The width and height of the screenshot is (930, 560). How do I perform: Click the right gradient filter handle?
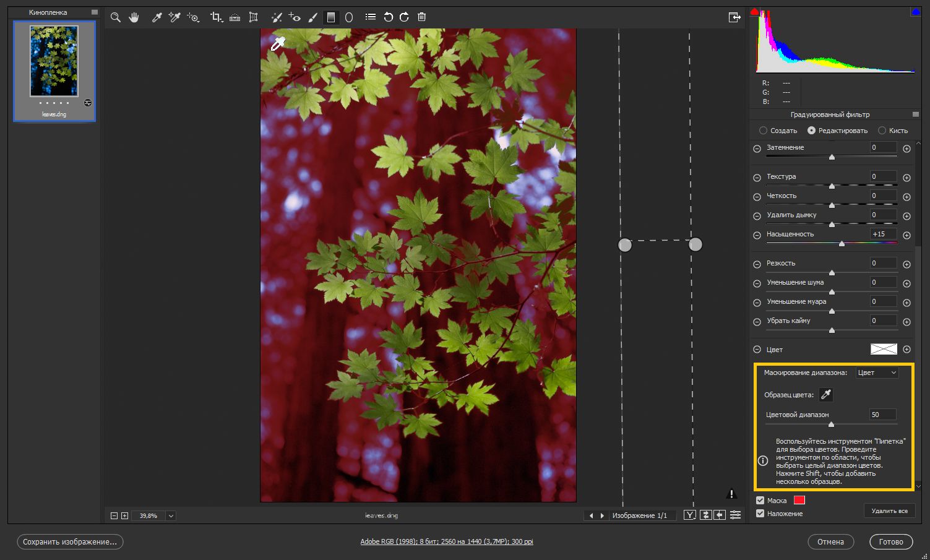tap(695, 245)
